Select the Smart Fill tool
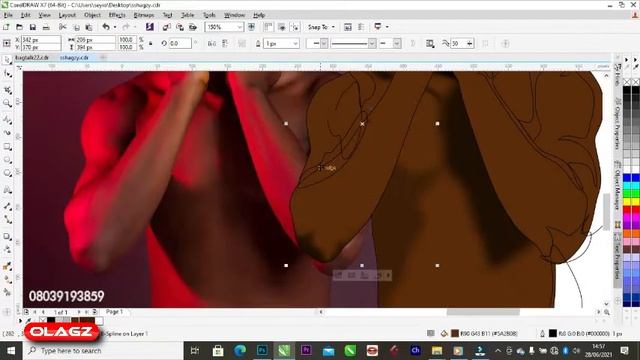 [7, 292]
